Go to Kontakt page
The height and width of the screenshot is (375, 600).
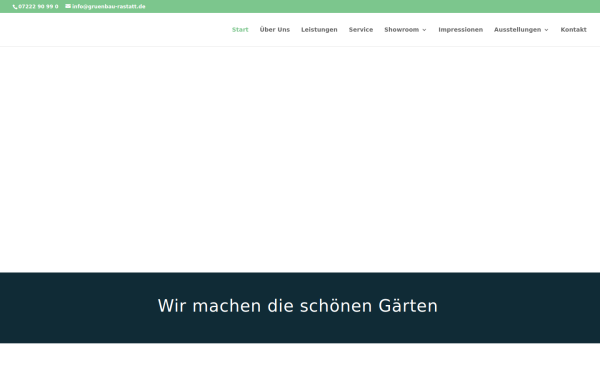click(573, 29)
